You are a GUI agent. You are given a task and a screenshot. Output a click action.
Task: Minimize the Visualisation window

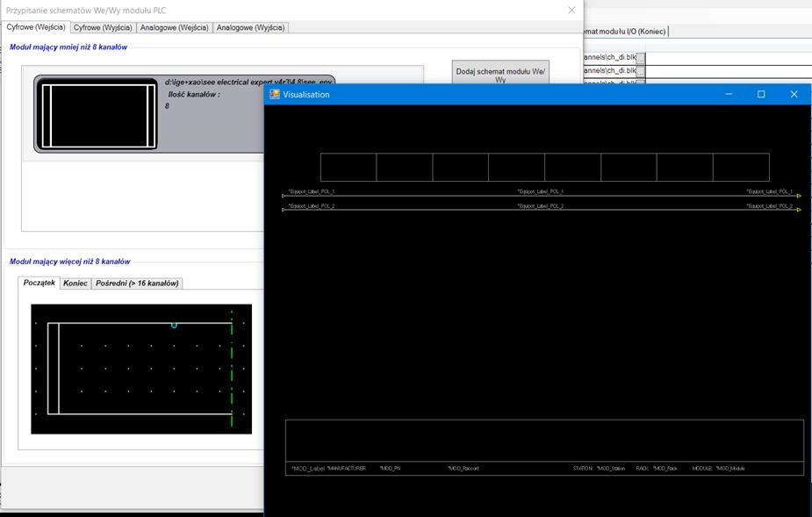[729, 94]
